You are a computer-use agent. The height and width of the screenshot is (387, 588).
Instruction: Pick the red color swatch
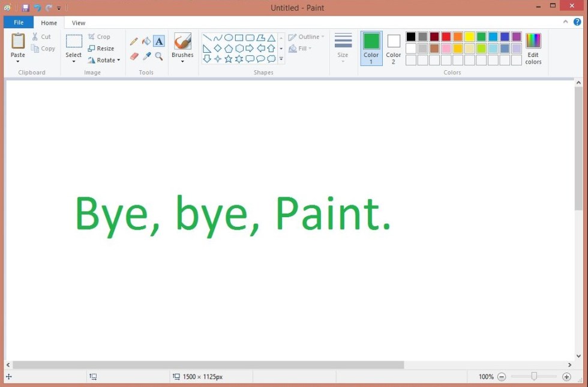click(446, 37)
